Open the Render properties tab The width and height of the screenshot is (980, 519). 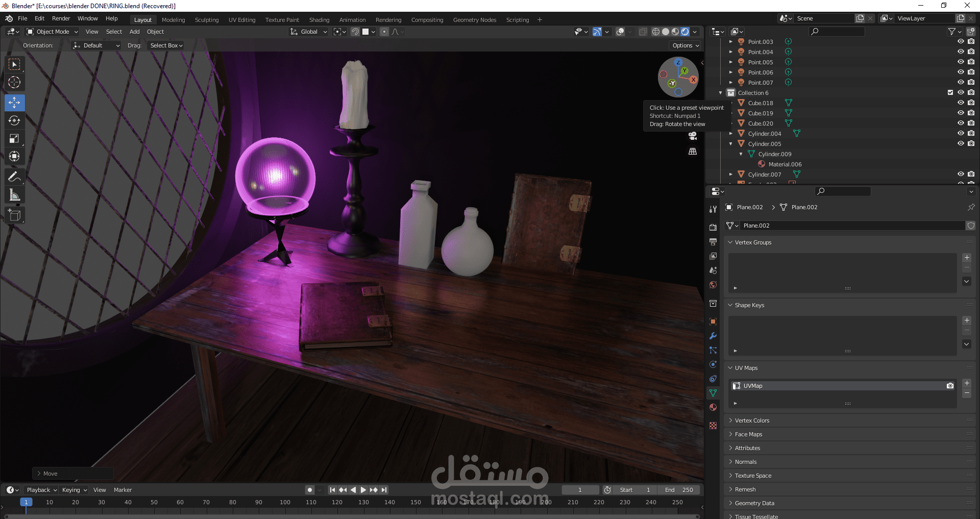point(713,227)
